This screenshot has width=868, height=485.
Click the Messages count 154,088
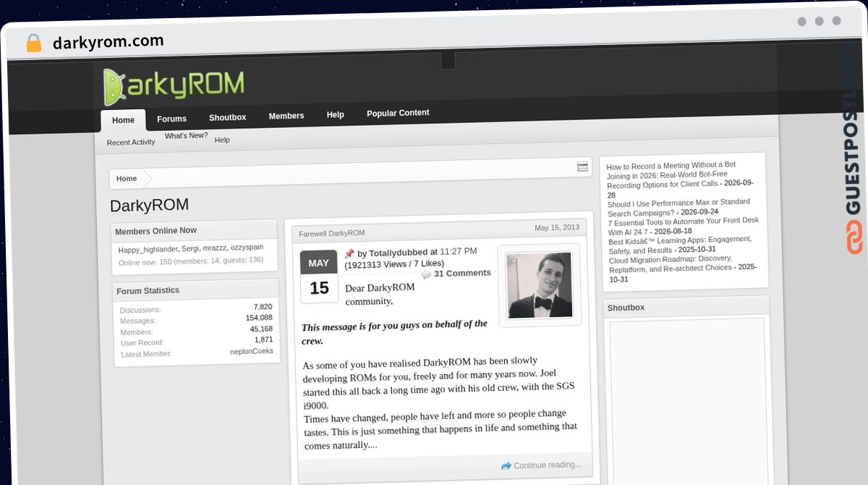[x=259, y=317]
